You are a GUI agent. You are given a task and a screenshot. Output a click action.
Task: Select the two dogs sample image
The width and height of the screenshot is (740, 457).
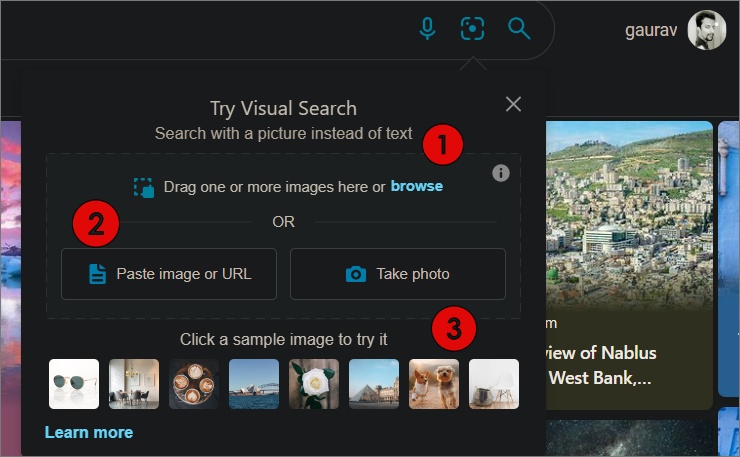pos(434,384)
